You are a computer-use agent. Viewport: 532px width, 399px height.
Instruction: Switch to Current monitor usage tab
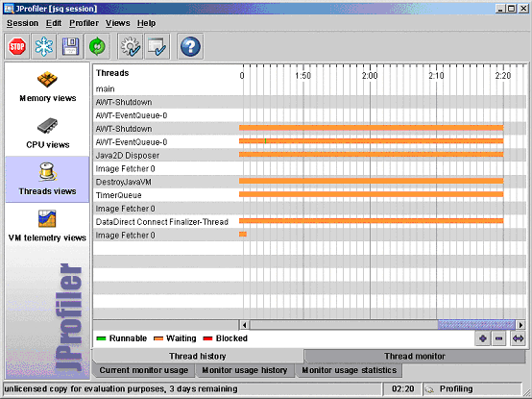pyautogui.click(x=144, y=370)
